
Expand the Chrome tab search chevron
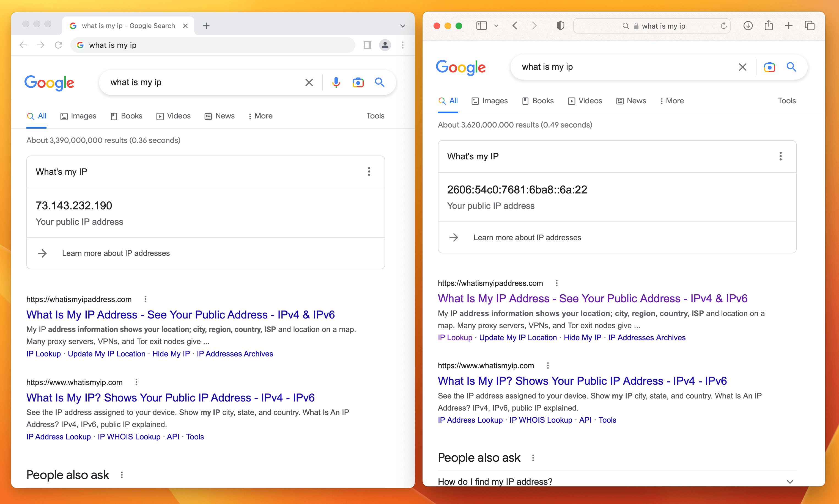click(x=402, y=26)
